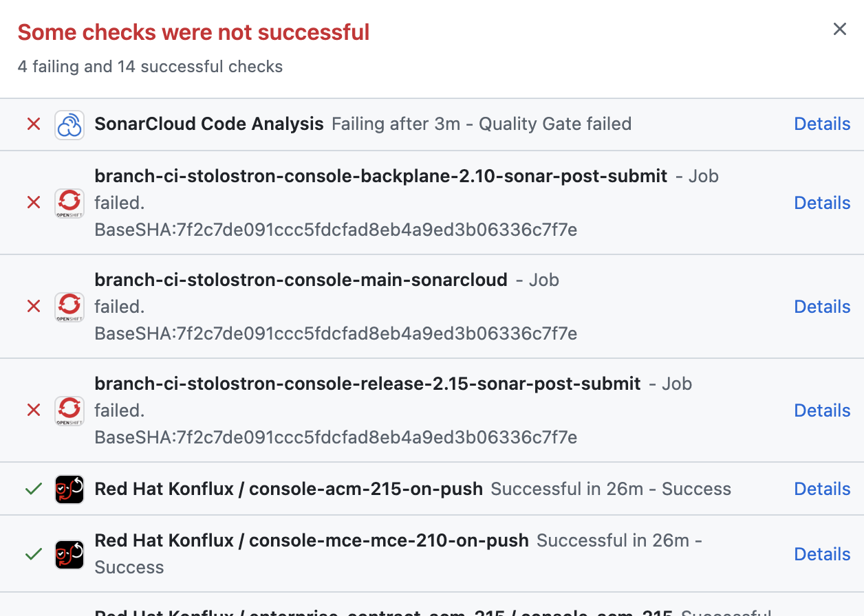Open Details for backplane-2.10-sonar-post-submit job
The image size is (864, 616).
(822, 203)
